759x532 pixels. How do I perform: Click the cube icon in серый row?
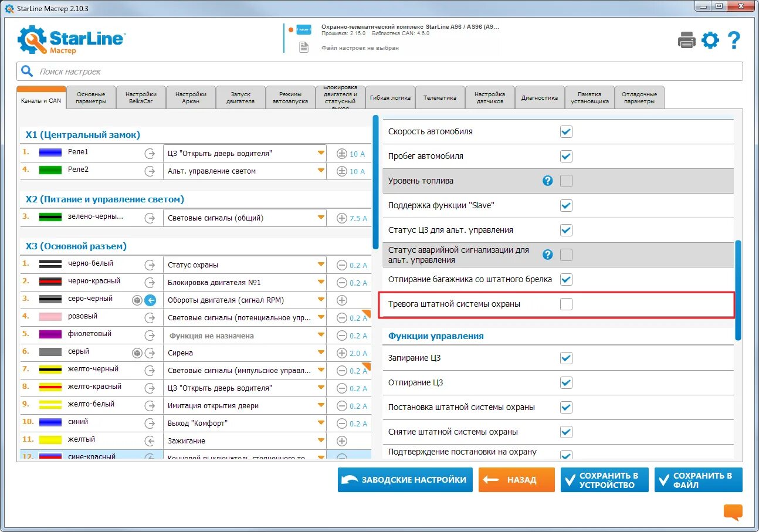coord(137,353)
